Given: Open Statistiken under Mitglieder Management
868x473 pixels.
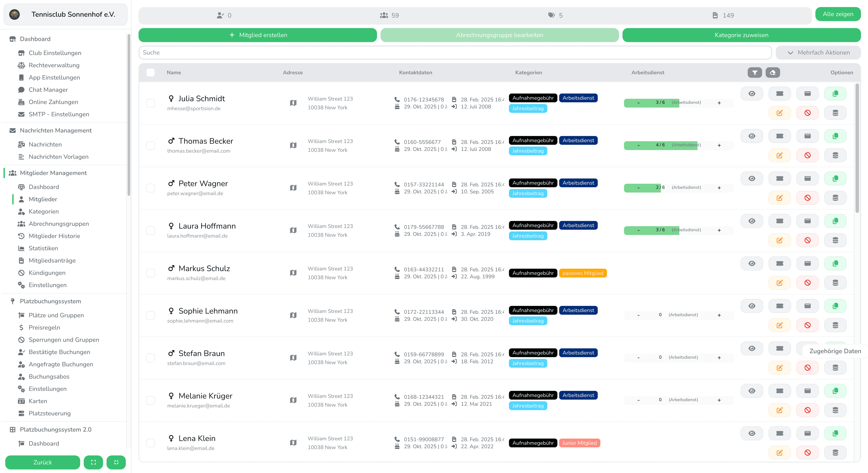Looking at the screenshot, I should pos(43,248).
